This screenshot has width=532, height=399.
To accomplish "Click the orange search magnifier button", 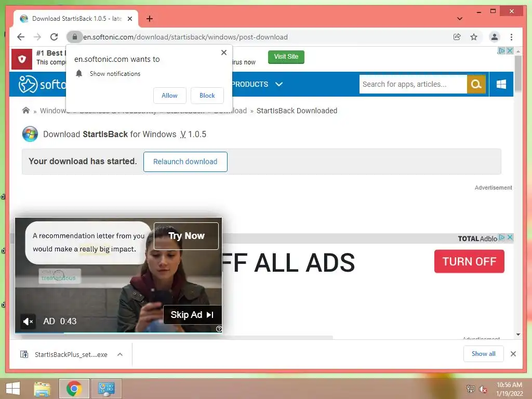I will coord(476,84).
